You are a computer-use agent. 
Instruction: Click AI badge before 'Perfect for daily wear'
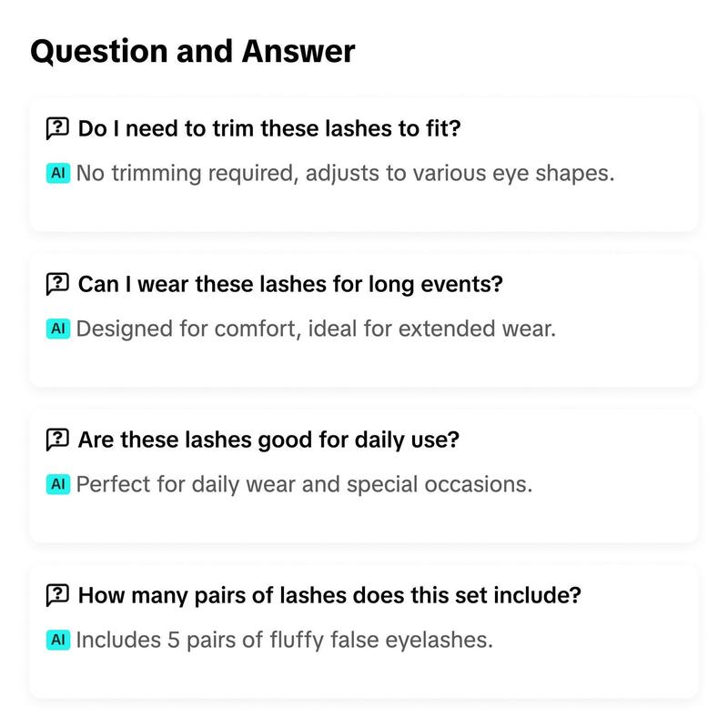click(x=58, y=484)
